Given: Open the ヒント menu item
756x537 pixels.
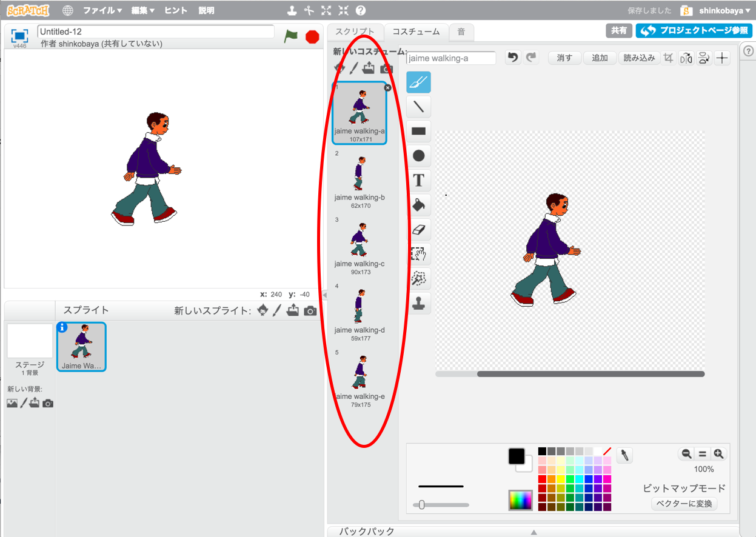Looking at the screenshot, I should (x=176, y=11).
